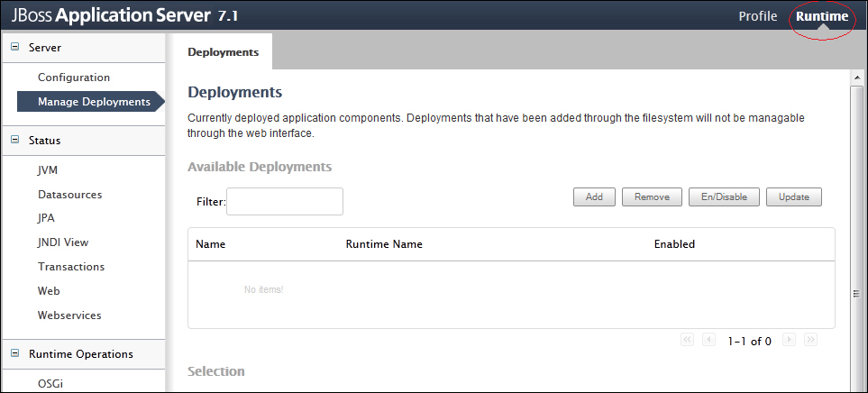Image resolution: width=868 pixels, height=393 pixels.
Task: Select the Deployments tab
Action: pyautogui.click(x=223, y=52)
